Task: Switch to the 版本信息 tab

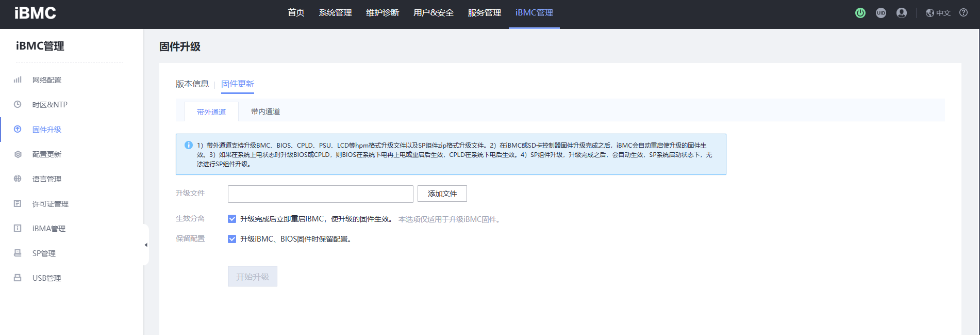Action: coord(192,84)
